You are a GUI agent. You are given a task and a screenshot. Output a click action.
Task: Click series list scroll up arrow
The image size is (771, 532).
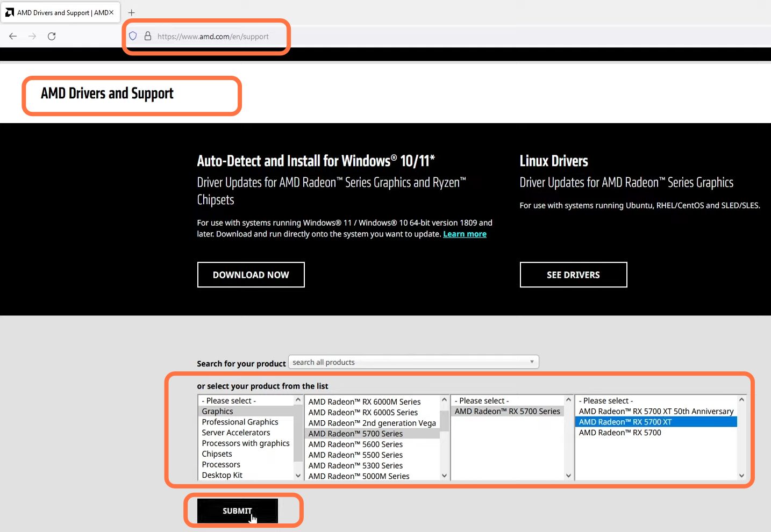(444, 400)
